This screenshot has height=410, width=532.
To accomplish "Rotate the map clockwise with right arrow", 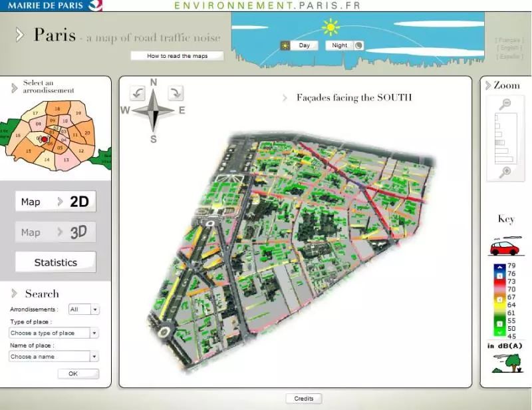I will point(176,93).
